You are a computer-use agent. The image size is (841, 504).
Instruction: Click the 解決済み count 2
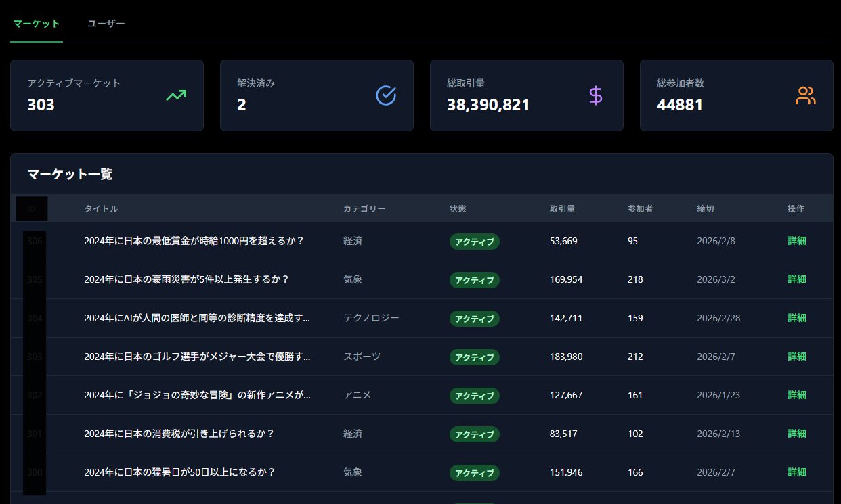(x=242, y=105)
